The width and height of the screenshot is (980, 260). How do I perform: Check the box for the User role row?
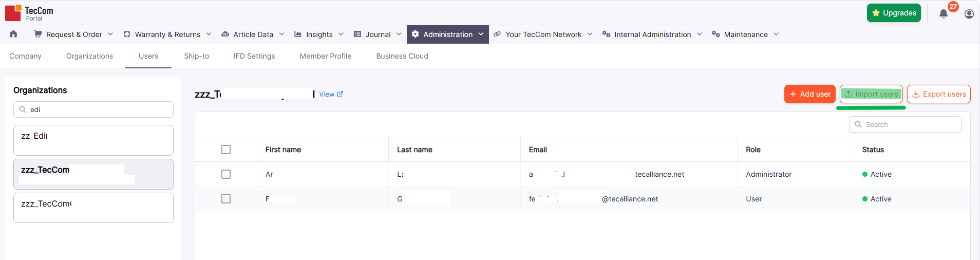[226, 199]
